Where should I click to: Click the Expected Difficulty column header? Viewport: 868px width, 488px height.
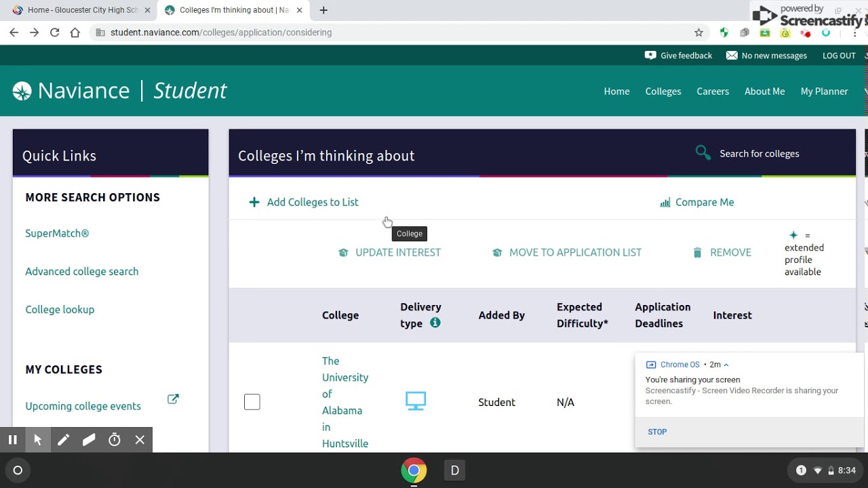[x=583, y=315]
